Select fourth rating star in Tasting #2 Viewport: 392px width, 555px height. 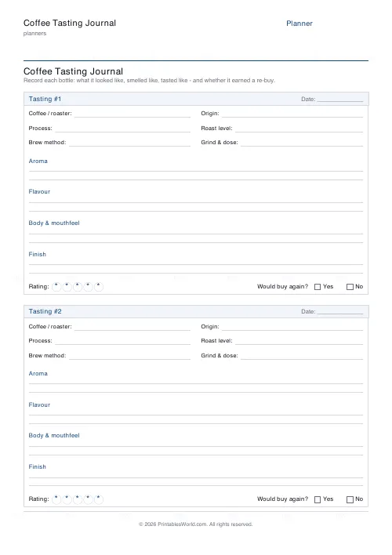pyautogui.click(x=88, y=499)
